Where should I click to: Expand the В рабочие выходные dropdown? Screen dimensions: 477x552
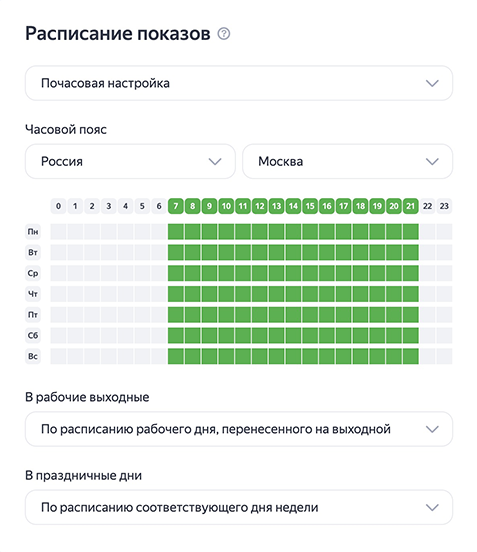pos(239,429)
